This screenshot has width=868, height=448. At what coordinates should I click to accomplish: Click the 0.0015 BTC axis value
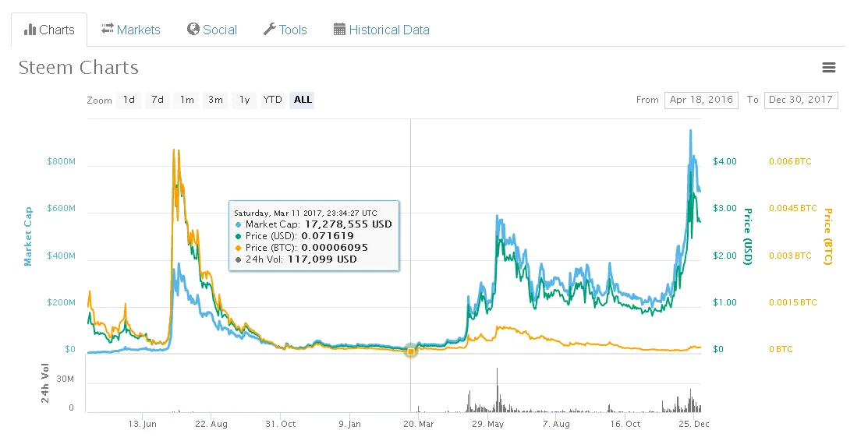(792, 302)
